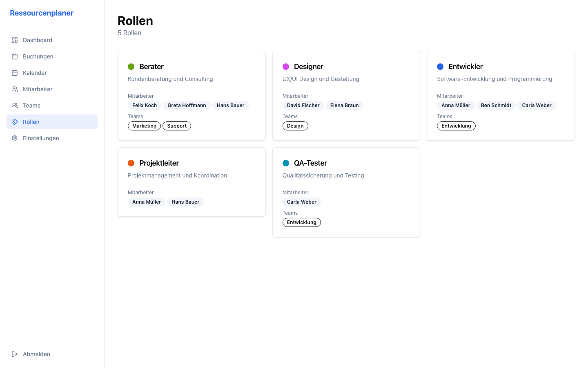Click the green Berater color dot
Viewport: 588px width, 368px height.
[x=131, y=67]
